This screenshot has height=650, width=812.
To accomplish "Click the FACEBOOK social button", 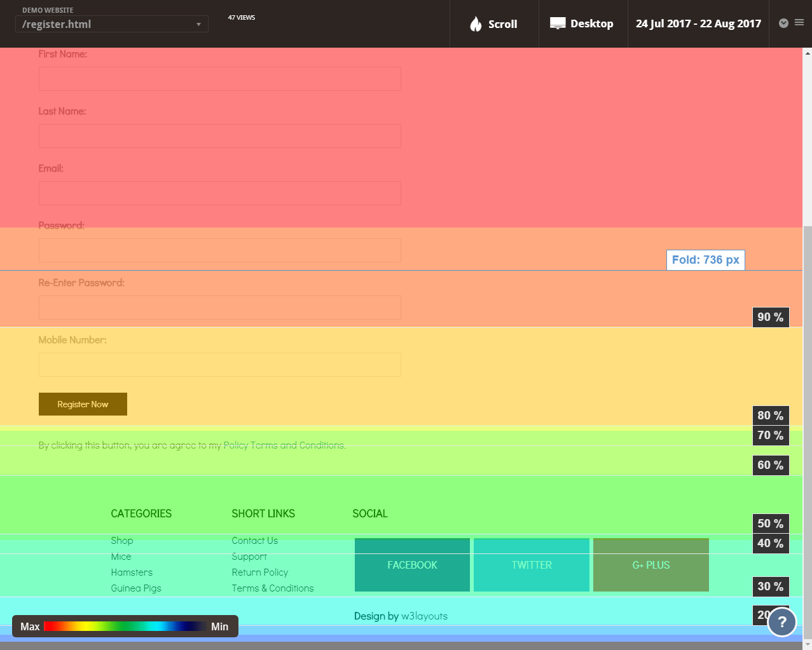I will click(413, 565).
